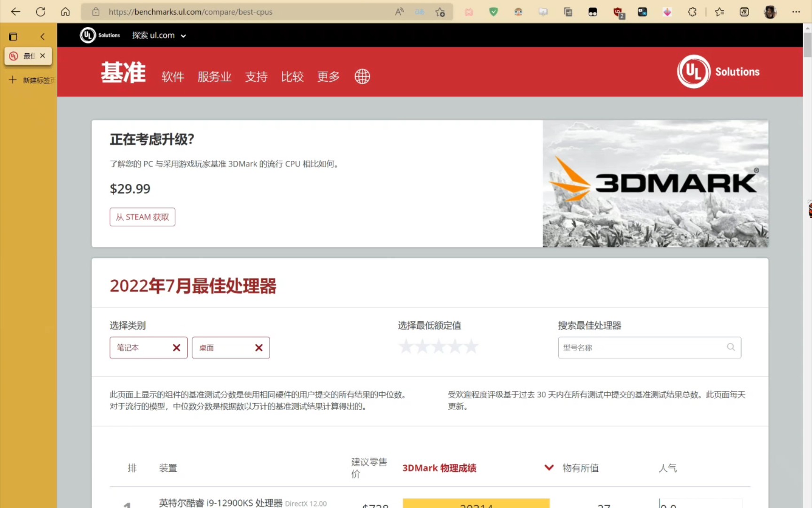Open the pink TV extension icon

coord(469,12)
